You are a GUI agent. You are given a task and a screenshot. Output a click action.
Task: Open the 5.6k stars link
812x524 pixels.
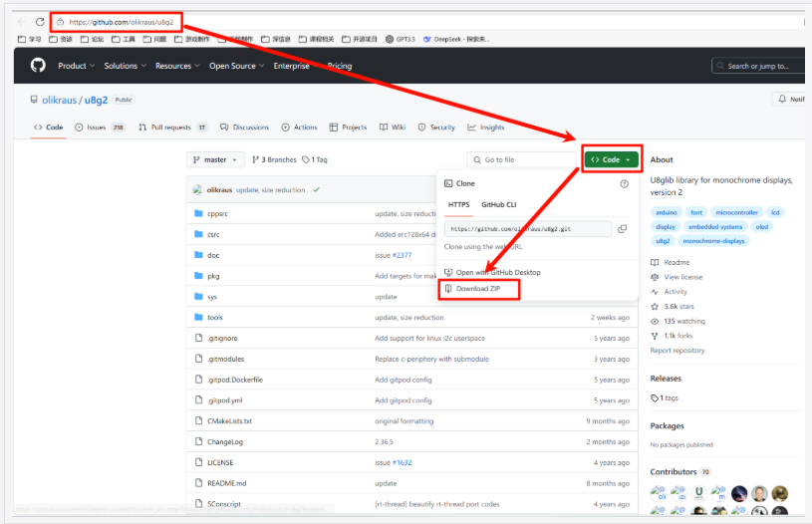tap(673, 307)
